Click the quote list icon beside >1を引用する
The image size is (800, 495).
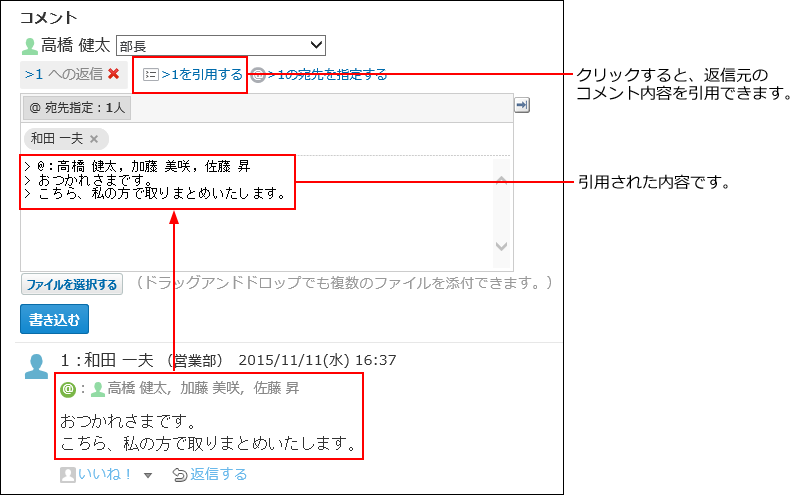151,75
